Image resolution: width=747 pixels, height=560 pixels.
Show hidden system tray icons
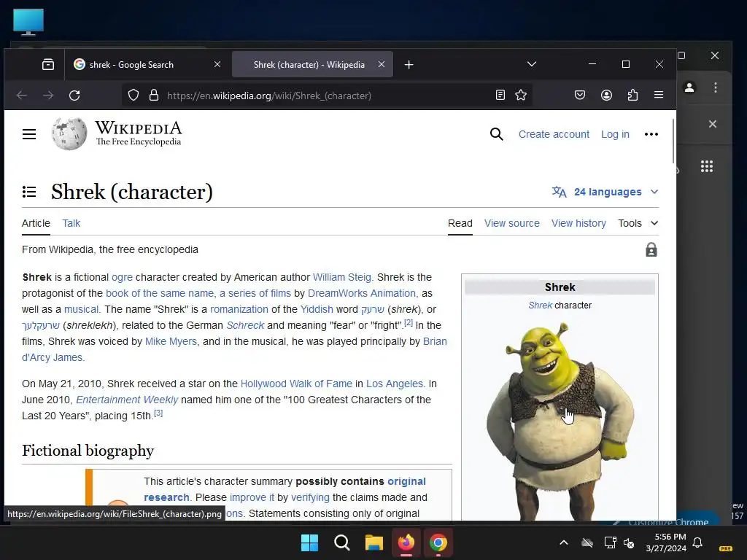click(x=564, y=542)
